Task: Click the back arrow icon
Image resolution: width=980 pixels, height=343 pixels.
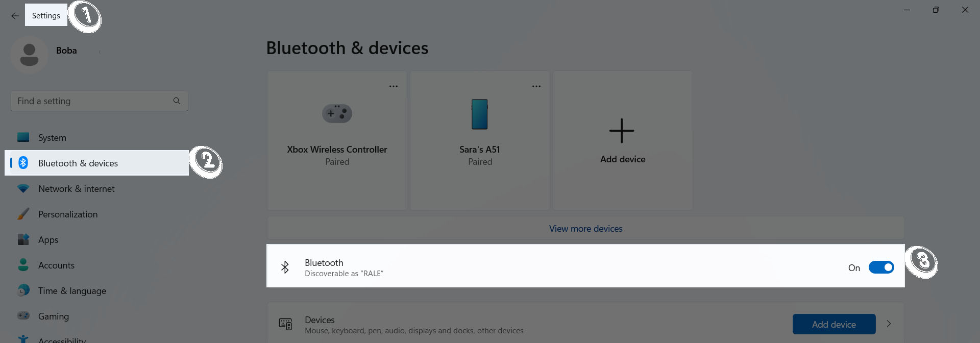Action: point(15,16)
